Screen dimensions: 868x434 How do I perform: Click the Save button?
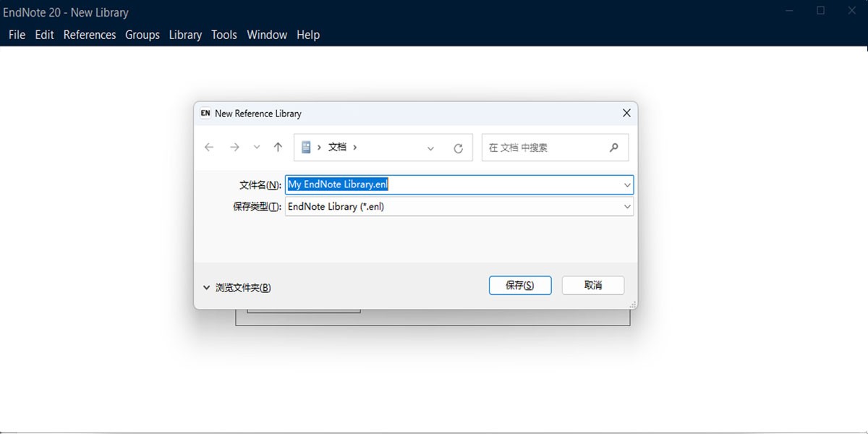(x=520, y=285)
